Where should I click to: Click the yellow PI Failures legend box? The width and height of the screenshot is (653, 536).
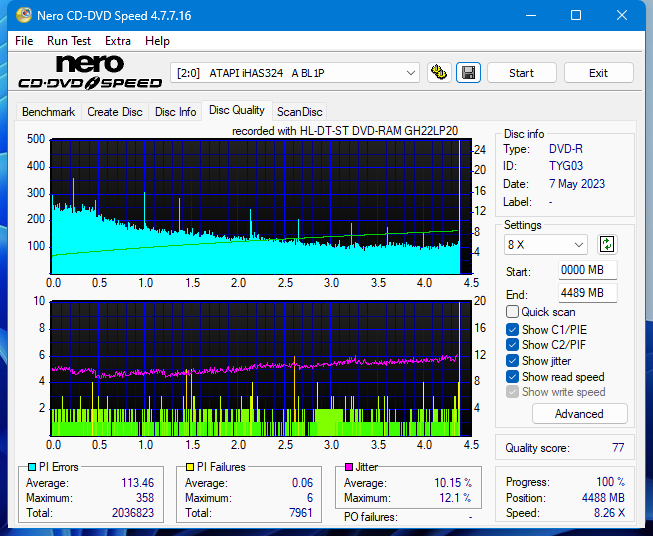(190, 467)
